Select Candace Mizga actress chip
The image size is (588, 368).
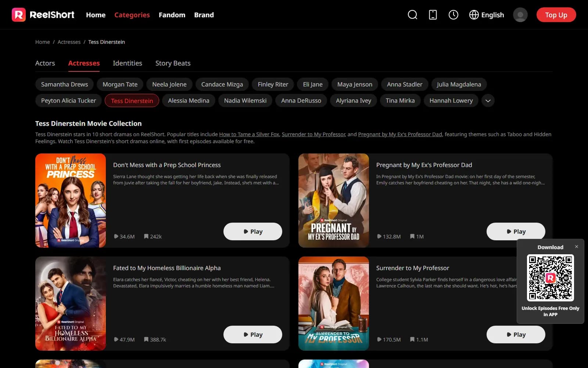[222, 84]
